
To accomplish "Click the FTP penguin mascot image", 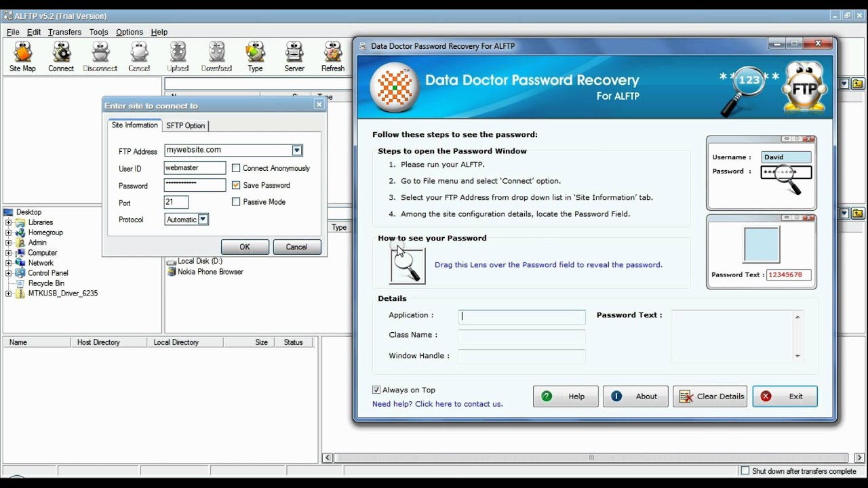I will pyautogui.click(x=806, y=87).
